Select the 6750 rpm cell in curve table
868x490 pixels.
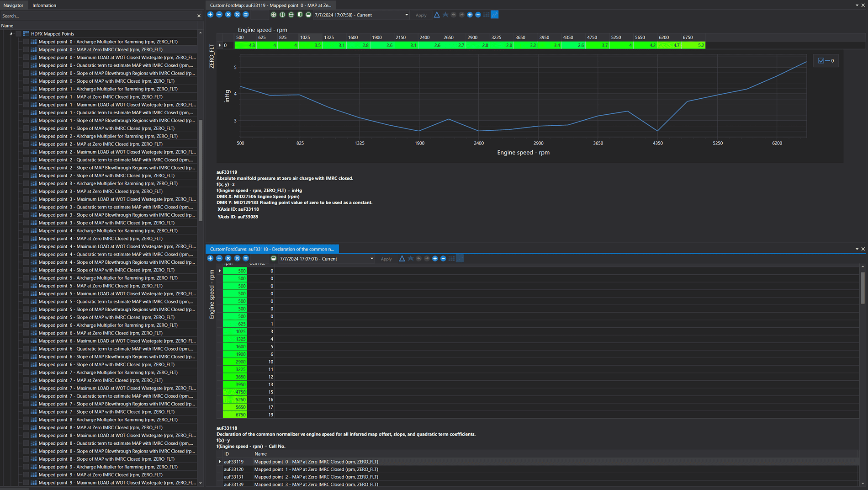235,415
